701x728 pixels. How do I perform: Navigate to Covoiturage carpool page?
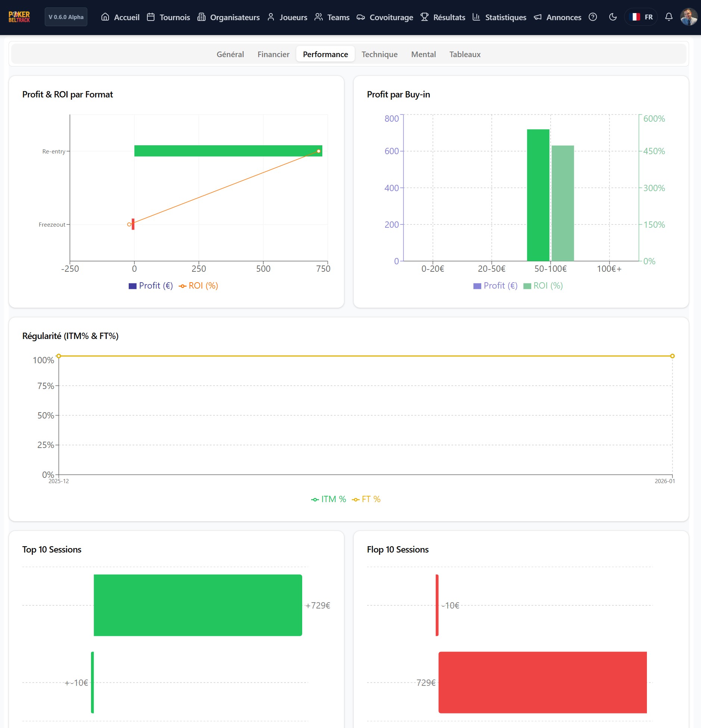(x=385, y=17)
